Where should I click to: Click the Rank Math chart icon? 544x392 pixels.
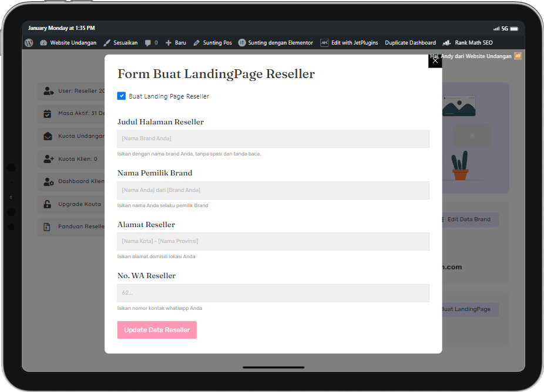[x=446, y=43]
